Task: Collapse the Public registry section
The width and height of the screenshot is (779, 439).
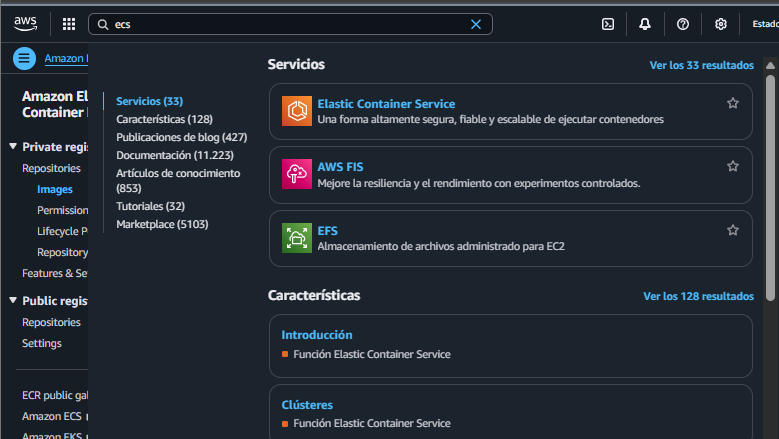Action: coord(13,300)
